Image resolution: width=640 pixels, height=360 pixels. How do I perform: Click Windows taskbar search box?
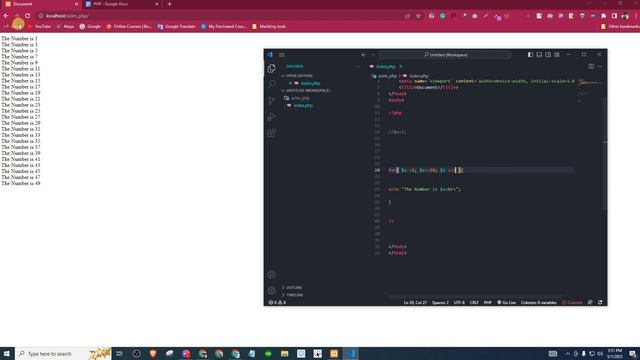(63, 353)
